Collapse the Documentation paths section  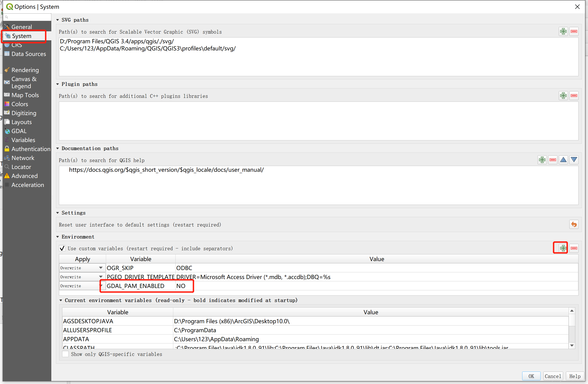click(x=58, y=148)
